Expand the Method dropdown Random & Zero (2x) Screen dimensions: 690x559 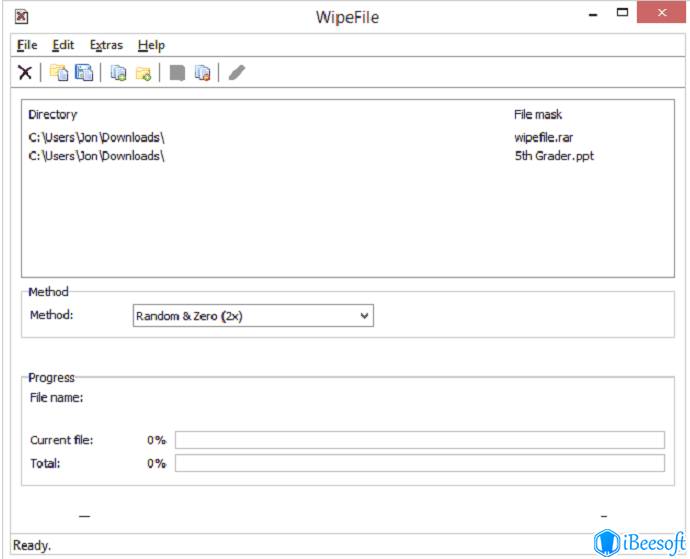(253, 316)
